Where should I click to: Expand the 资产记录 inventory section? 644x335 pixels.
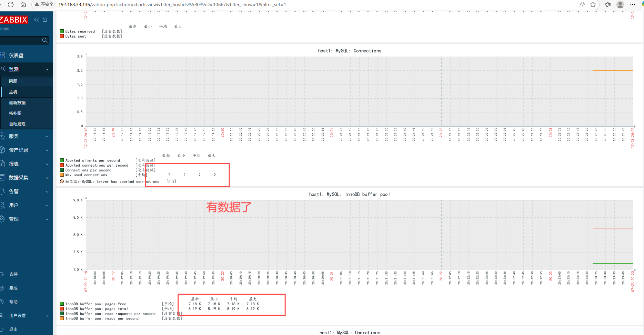click(27, 150)
